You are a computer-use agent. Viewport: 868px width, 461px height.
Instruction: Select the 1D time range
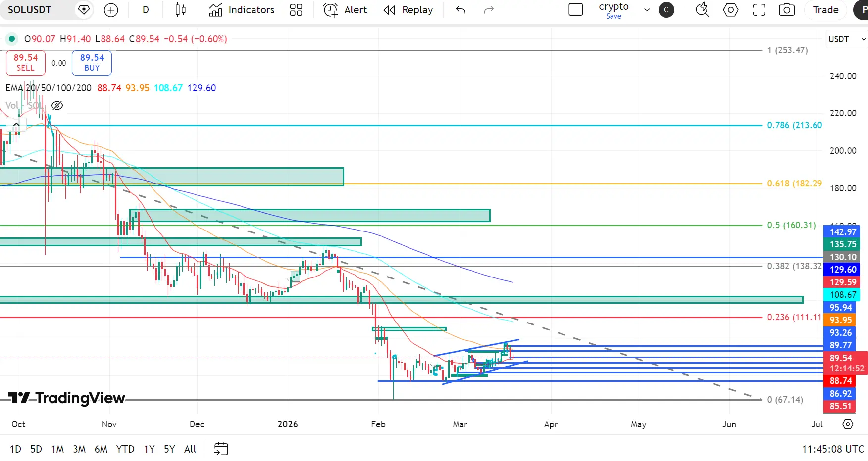16,449
